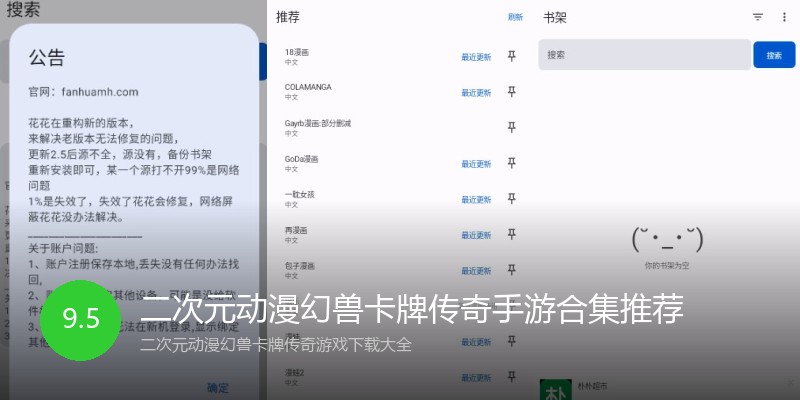
Task: Pin the 包子漫画 source
Action: (511, 270)
